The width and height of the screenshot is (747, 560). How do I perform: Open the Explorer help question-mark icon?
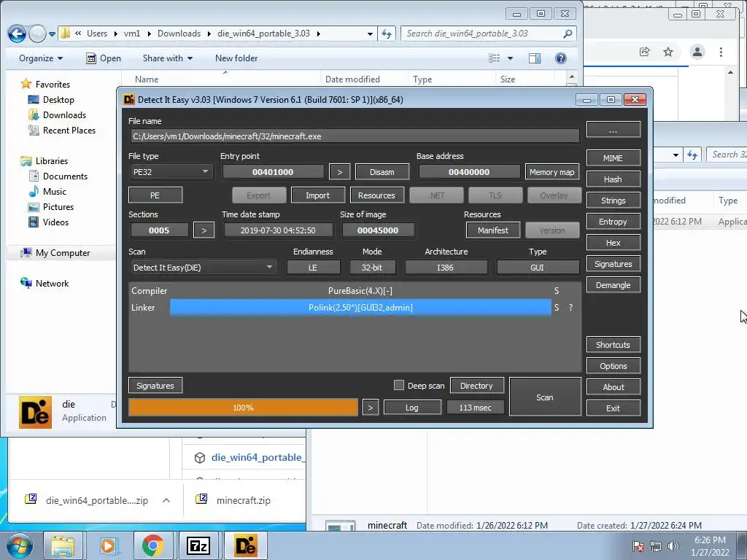pos(561,58)
